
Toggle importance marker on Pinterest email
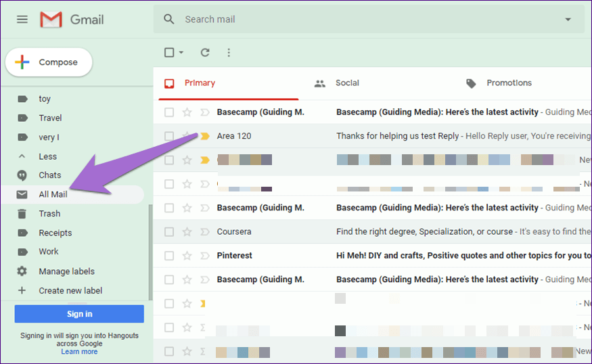point(204,256)
